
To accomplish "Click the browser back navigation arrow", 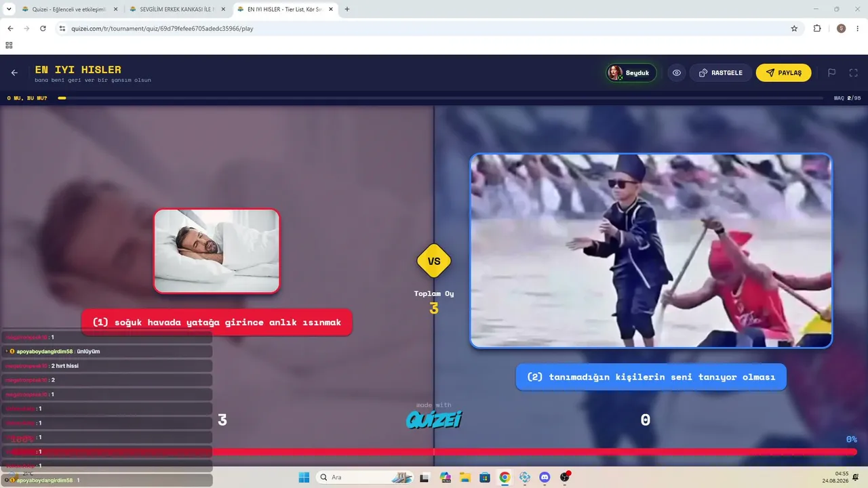I will [x=10, y=28].
